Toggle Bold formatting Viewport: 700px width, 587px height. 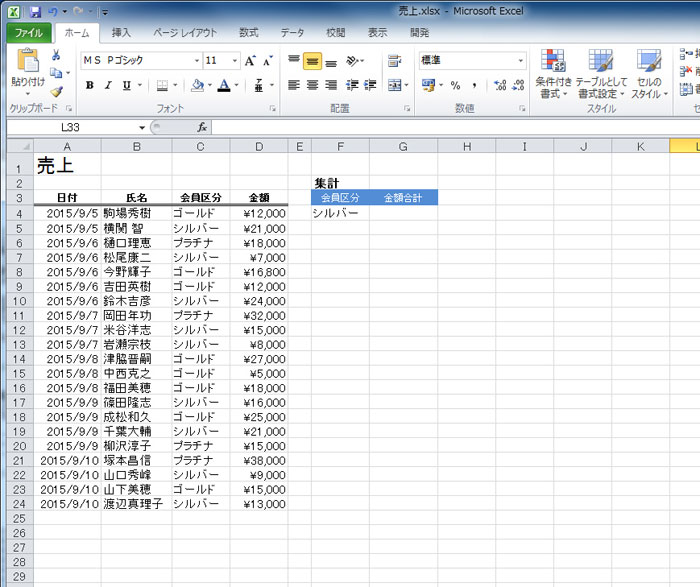[x=90, y=85]
